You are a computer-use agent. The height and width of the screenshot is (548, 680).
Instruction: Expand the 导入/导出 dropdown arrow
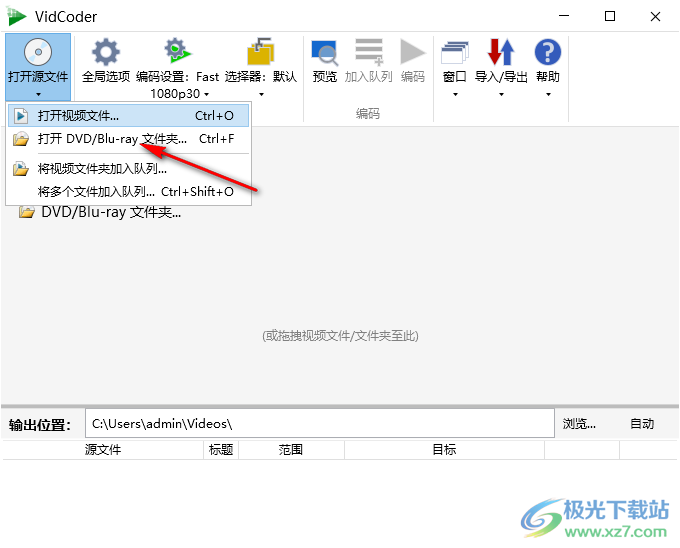click(x=501, y=94)
